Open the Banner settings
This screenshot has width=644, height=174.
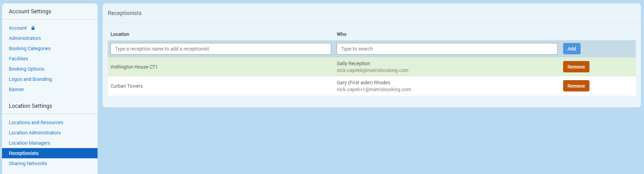(x=16, y=89)
